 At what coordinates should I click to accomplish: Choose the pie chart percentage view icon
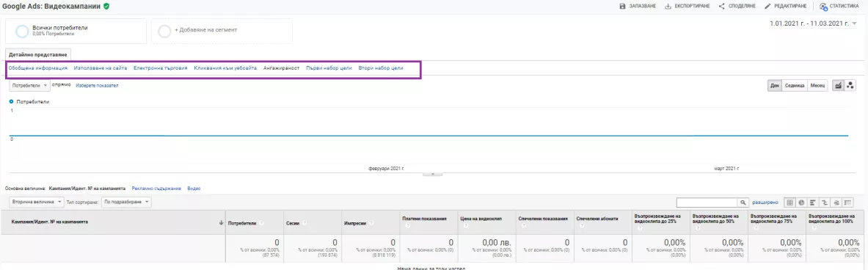[x=801, y=202]
